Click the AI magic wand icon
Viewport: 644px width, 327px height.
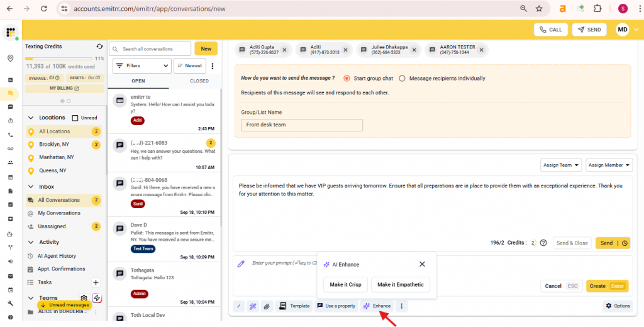(252, 306)
